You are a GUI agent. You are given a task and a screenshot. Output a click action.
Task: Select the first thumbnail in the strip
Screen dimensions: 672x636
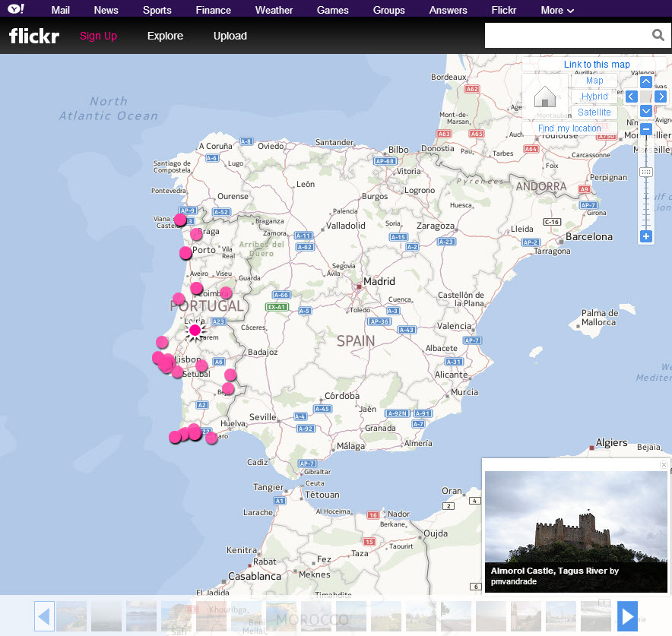pyautogui.click(x=71, y=616)
